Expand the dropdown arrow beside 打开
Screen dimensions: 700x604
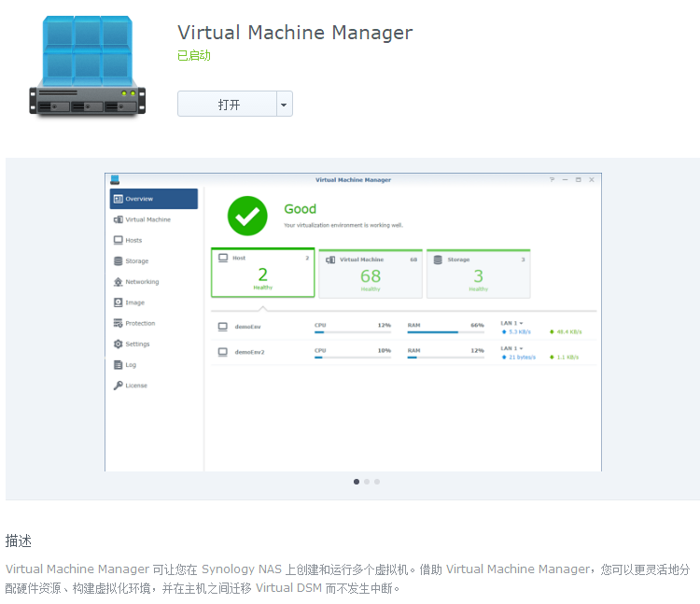coord(284,105)
